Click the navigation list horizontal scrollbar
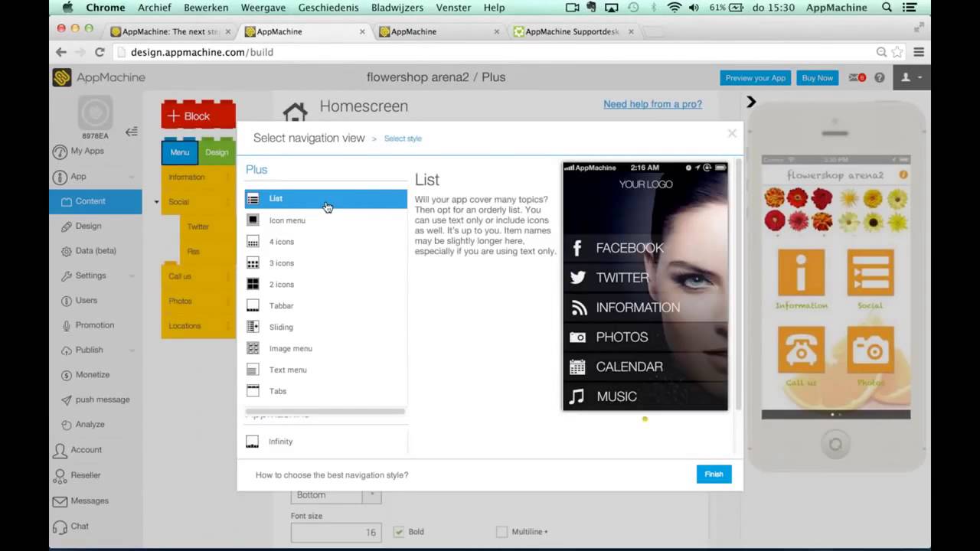The width and height of the screenshot is (980, 551). pyautogui.click(x=325, y=412)
